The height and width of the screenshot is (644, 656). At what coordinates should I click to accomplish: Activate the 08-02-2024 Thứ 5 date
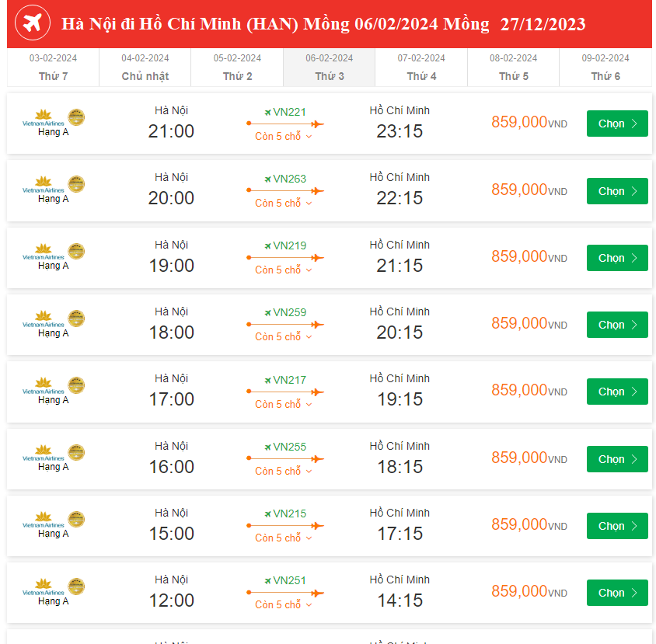pos(514,68)
